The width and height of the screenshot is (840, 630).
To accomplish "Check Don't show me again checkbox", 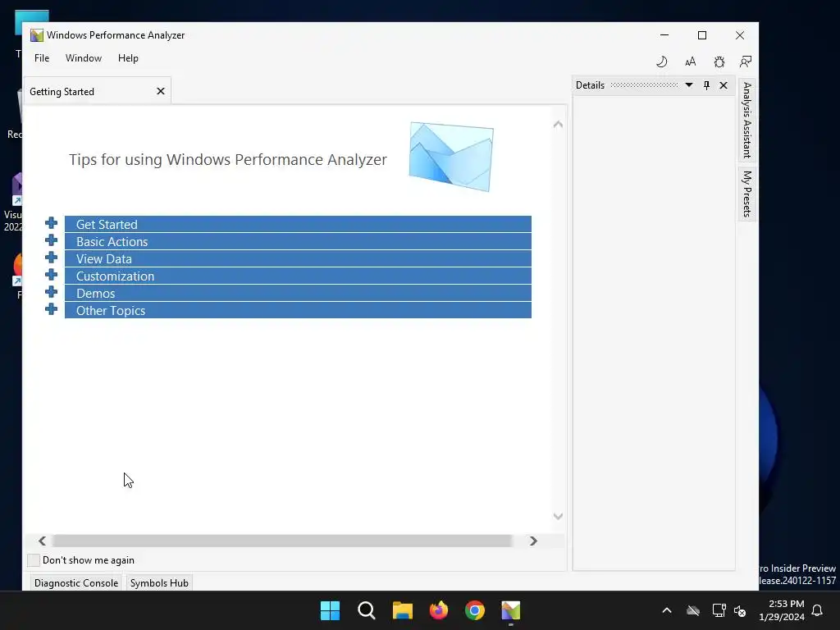I will (x=33, y=559).
